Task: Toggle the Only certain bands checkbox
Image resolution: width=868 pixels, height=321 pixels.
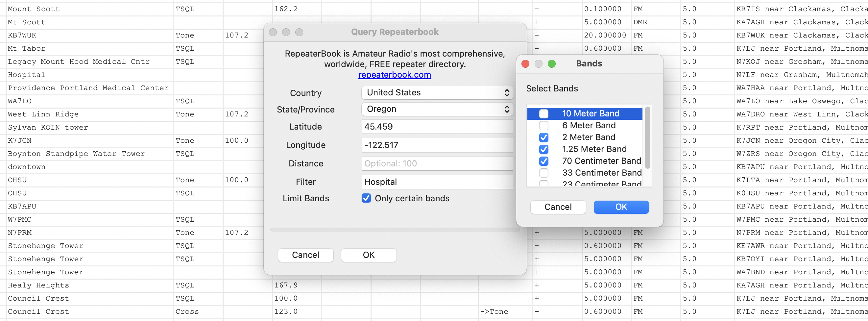Action: 366,198
